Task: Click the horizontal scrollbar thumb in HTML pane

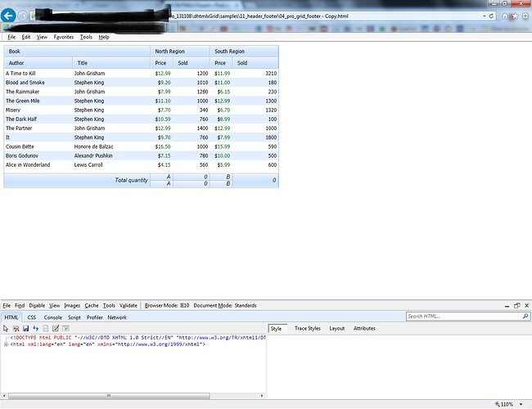Action: coord(109,396)
